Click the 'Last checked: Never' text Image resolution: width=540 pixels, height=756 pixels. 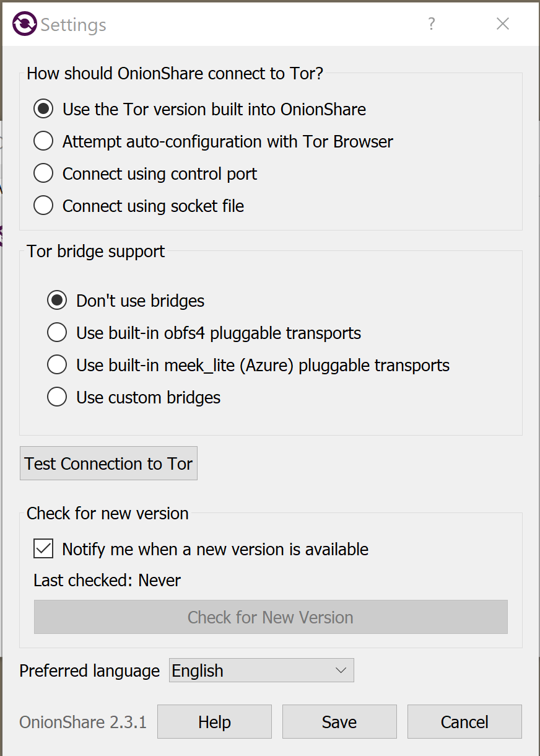[107, 581]
